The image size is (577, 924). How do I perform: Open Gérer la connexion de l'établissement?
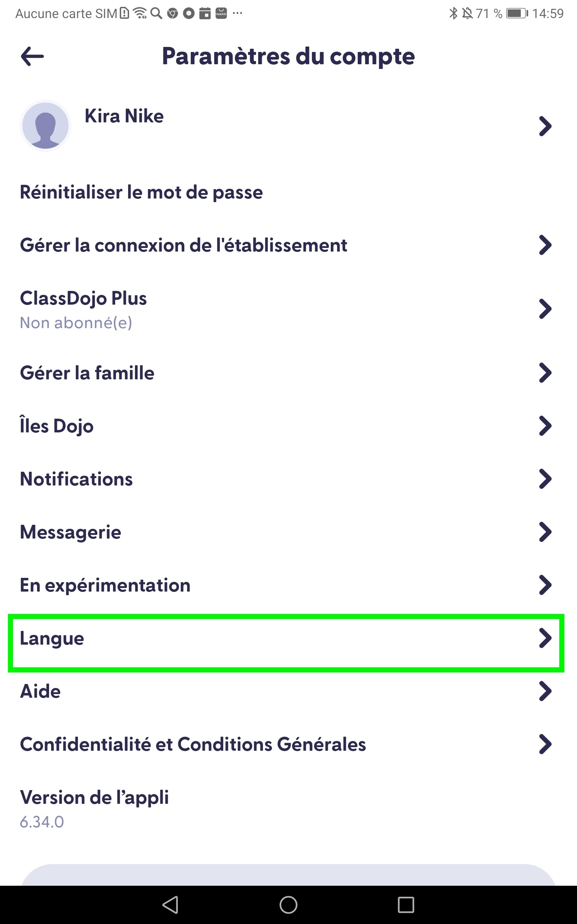coord(184,245)
